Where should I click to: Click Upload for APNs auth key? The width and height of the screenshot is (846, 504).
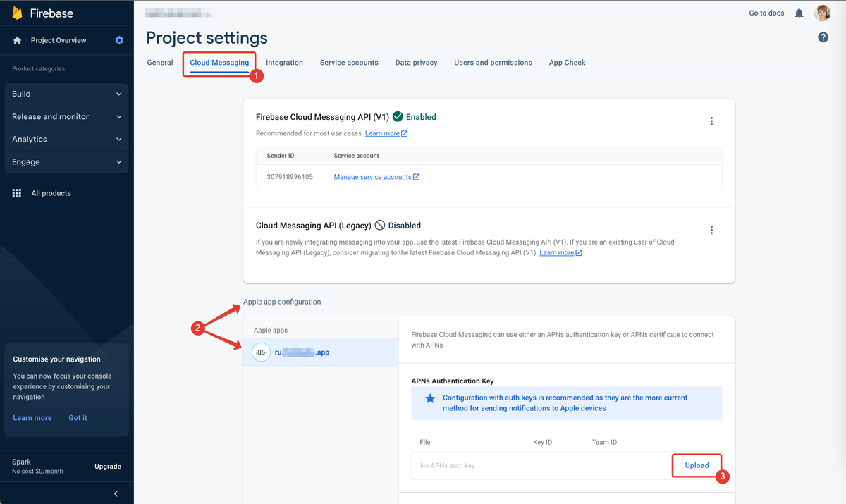(697, 465)
